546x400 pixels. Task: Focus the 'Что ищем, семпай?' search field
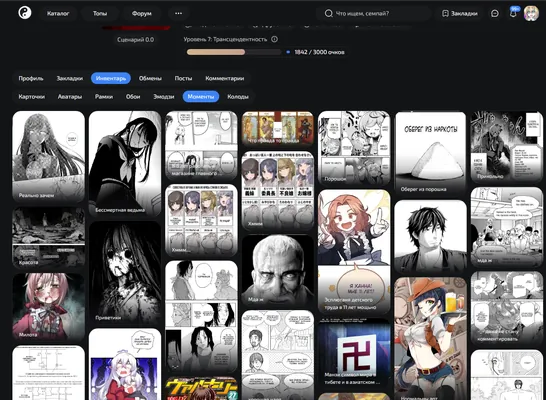click(373, 14)
